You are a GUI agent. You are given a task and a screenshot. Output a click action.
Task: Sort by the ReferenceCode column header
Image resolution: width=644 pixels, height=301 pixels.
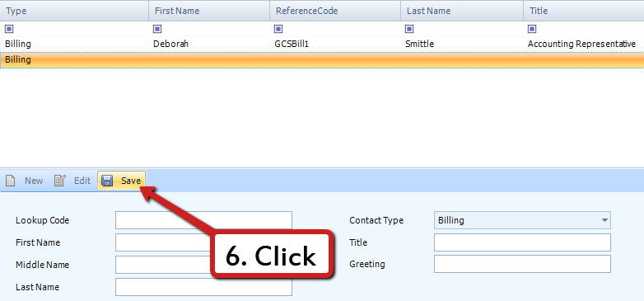tap(335, 11)
